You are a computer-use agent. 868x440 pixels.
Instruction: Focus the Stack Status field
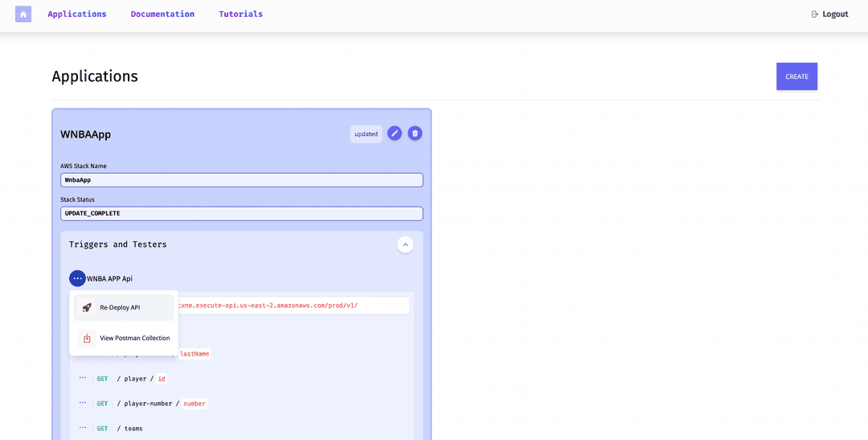241,213
